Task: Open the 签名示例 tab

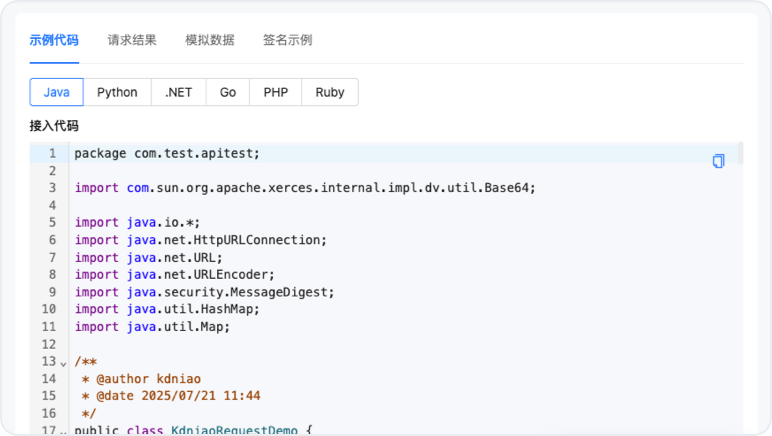Action: point(288,40)
